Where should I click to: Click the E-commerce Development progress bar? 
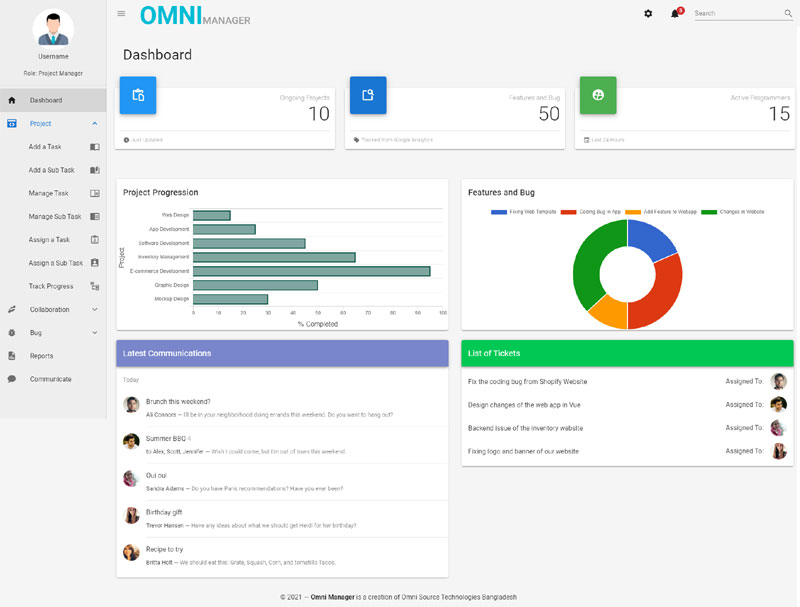[310, 270]
